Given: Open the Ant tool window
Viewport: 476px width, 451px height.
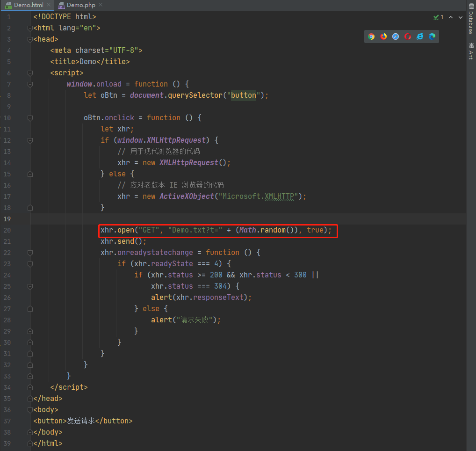Looking at the screenshot, I should (471, 51).
